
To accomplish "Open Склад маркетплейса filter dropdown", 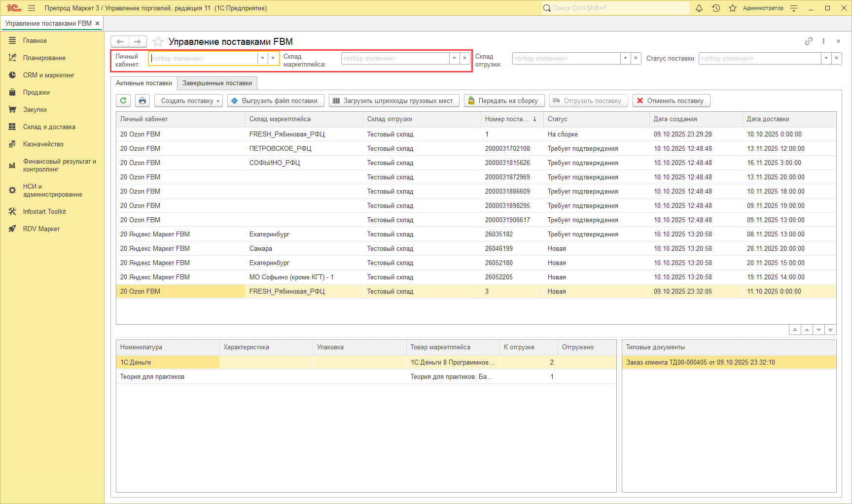I will [x=454, y=58].
